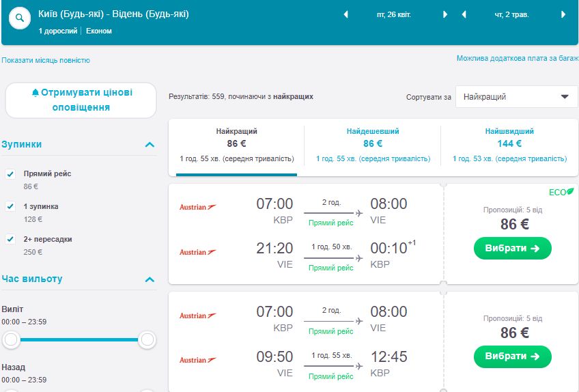Toggle the 1 зупинка checkbox
This screenshot has height=392, width=579.
tap(10, 206)
